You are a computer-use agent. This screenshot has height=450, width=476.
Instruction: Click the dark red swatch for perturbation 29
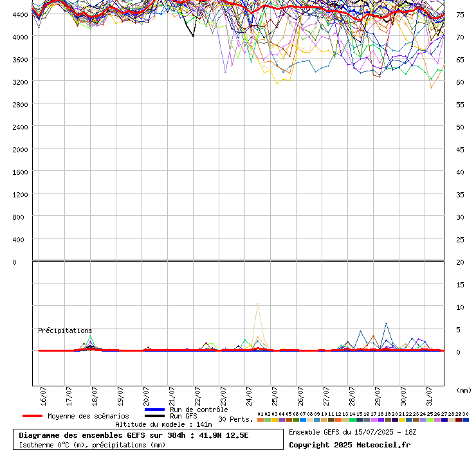459,420
